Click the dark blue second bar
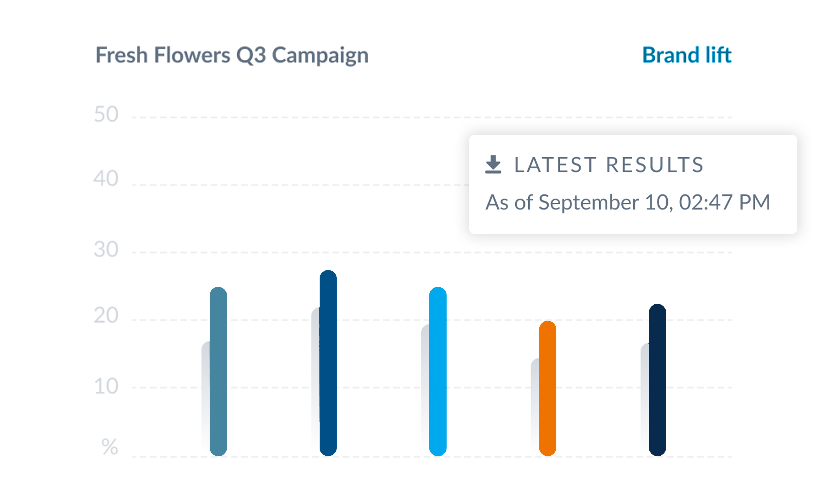The image size is (824, 504). [328, 363]
